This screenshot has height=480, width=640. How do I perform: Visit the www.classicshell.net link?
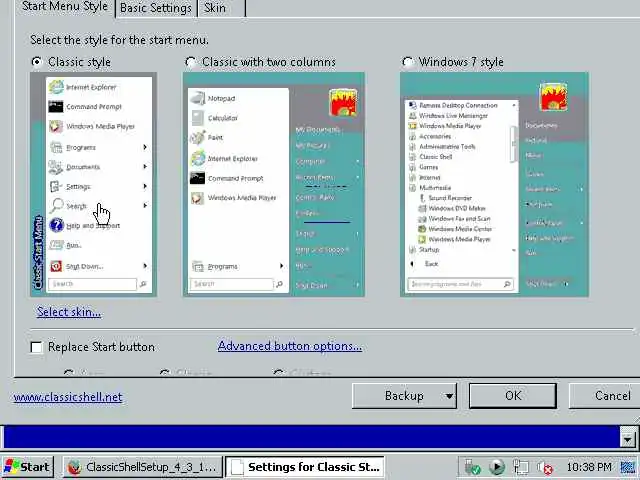tap(68, 397)
